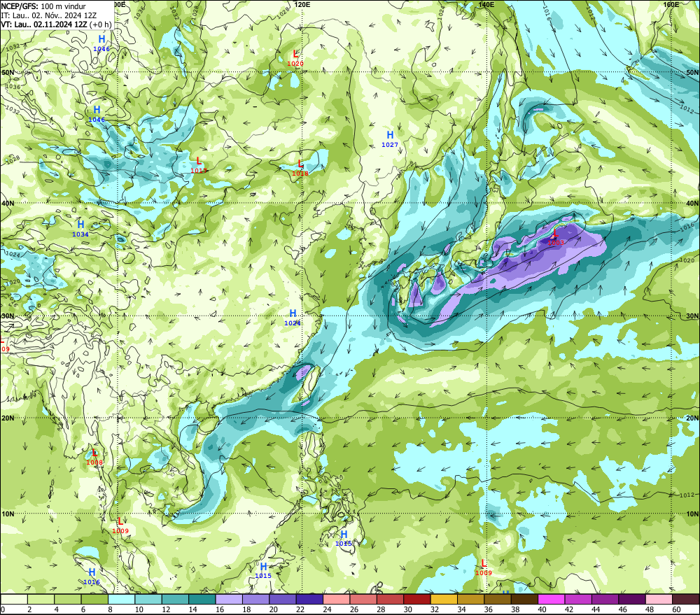
Task: Select the legend value 60
Action: pyautogui.click(x=677, y=609)
